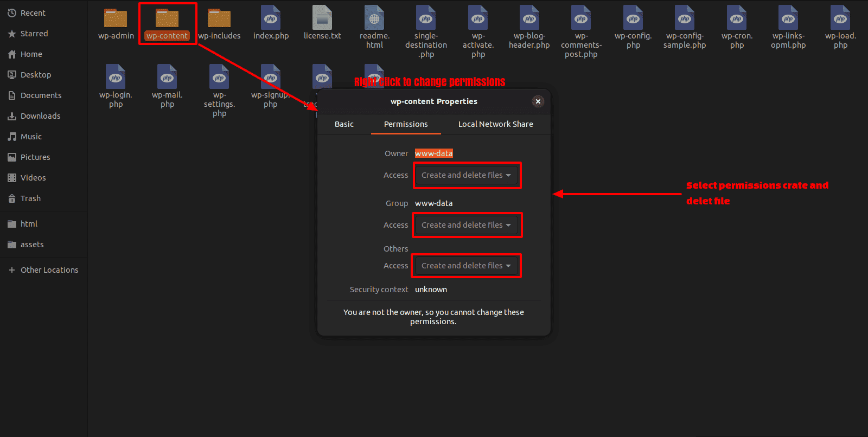Viewport: 868px width, 437px height.
Task: Select the license.txt file icon
Action: (322, 17)
